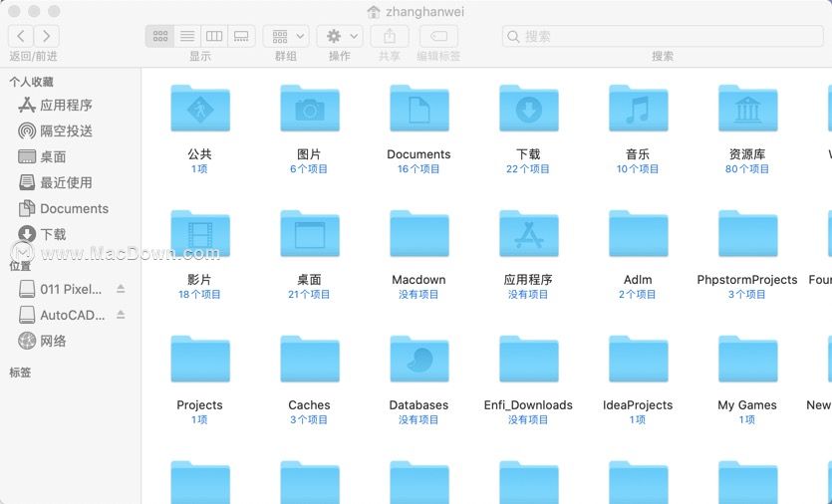Image resolution: width=832 pixels, height=504 pixels.
Task: Click the zhanghanwei window title
Action: pyautogui.click(x=425, y=12)
